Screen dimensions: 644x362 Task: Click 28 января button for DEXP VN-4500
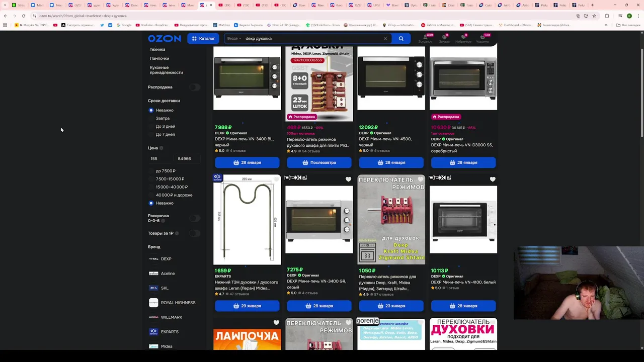tap(391, 162)
